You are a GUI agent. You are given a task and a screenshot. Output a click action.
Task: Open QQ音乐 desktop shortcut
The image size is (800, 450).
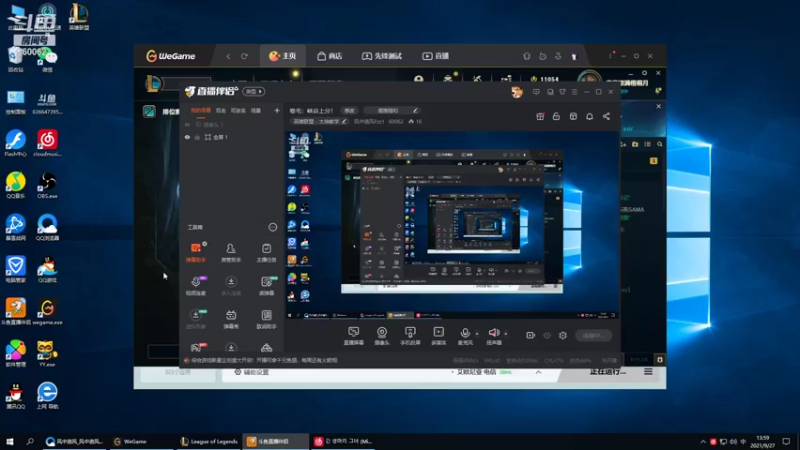click(x=16, y=186)
